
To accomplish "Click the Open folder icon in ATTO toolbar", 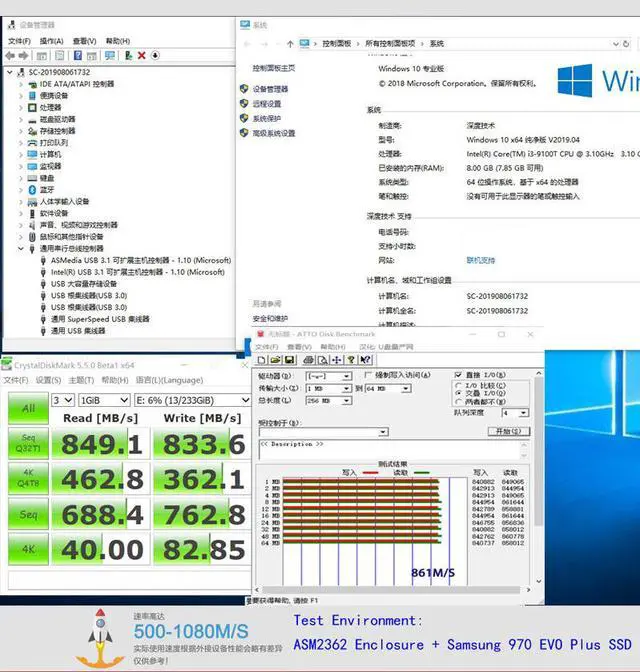I will (x=275, y=360).
